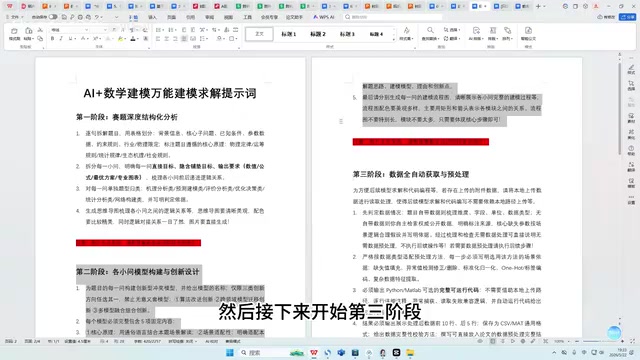Apply the 标题 3 heading style
Screen dimensions: 640x360
pos(347,34)
